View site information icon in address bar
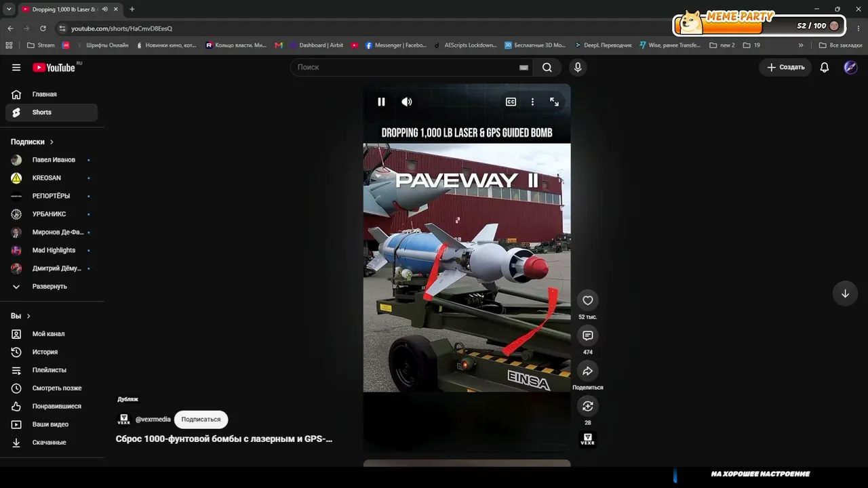The height and width of the screenshot is (488, 868). tap(62, 28)
